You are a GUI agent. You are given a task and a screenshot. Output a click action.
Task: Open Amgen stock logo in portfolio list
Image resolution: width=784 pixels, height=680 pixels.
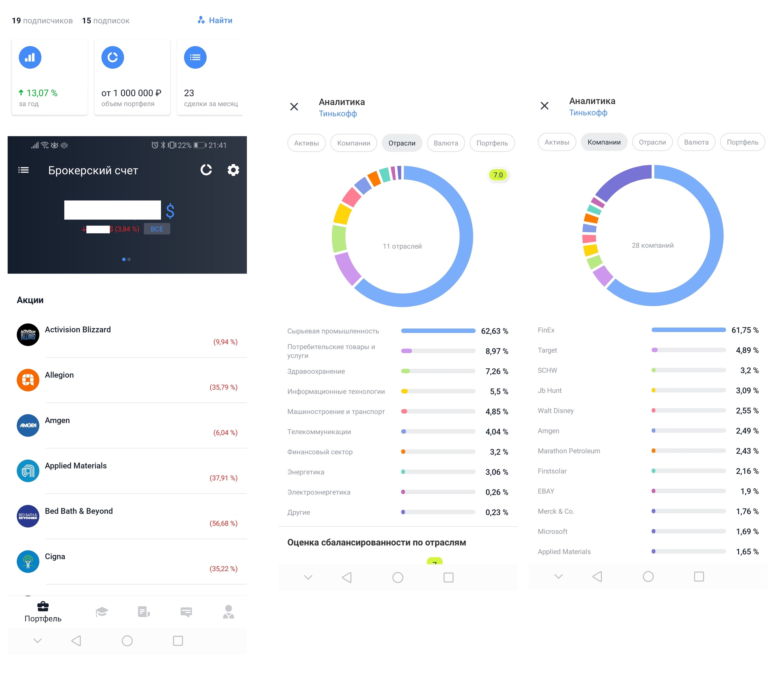[28, 425]
